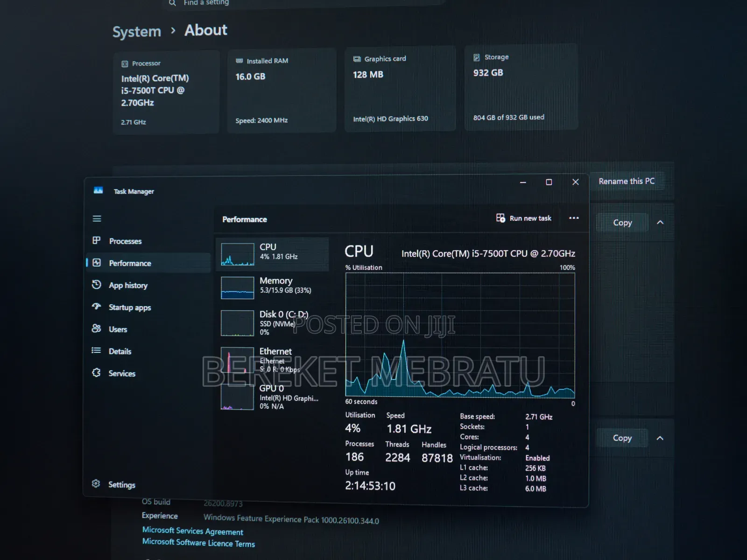Click the Virtualisation value Enabled

click(537, 458)
